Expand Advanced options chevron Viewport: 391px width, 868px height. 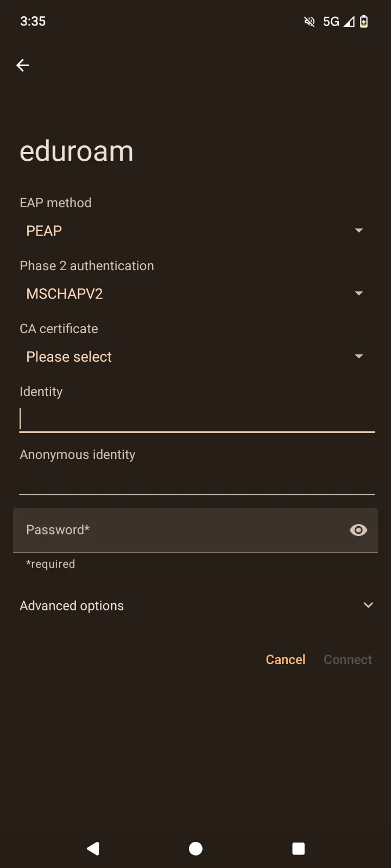368,605
